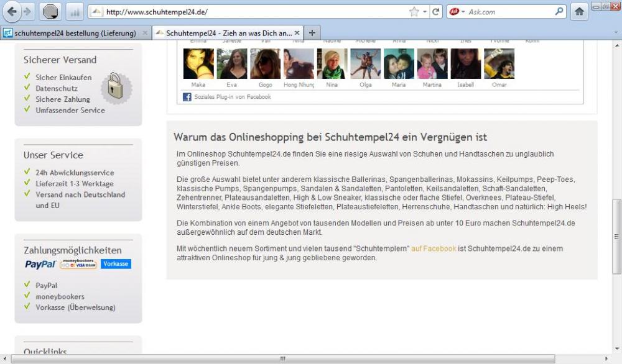
Task: Go back with the browser back arrow
Action: (x=11, y=12)
